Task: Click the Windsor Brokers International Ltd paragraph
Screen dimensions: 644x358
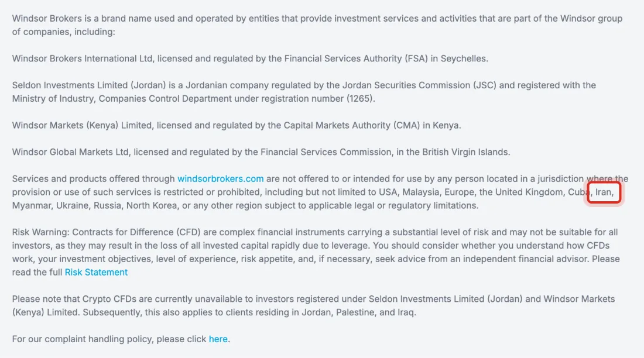Action: point(250,58)
